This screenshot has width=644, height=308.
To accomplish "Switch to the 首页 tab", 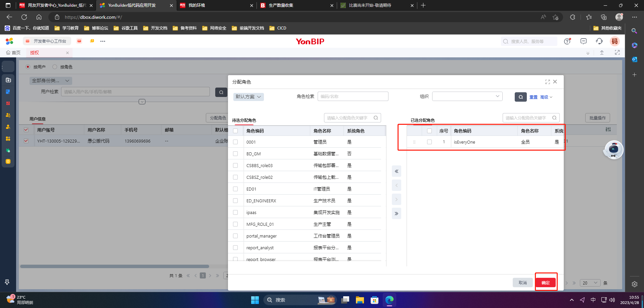I will [13, 53].
